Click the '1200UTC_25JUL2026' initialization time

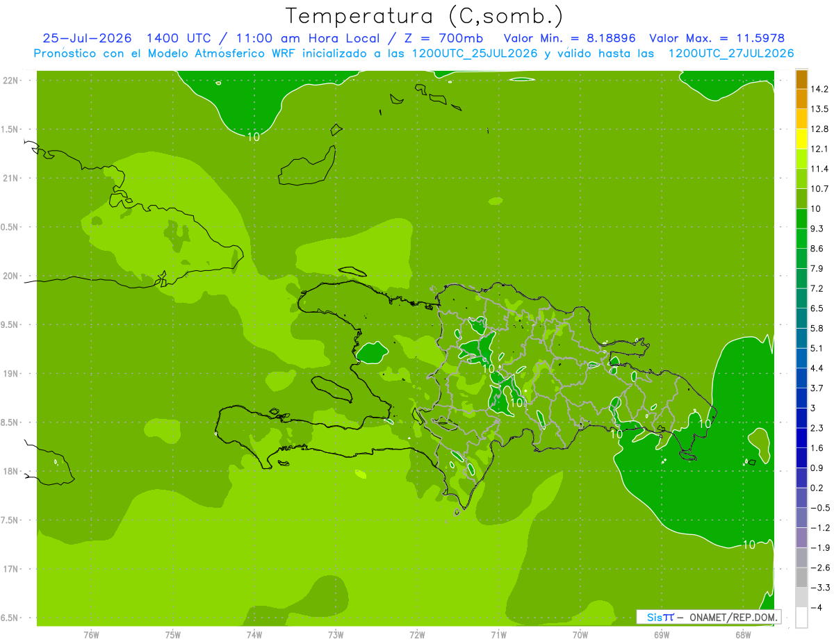[475, 53]
